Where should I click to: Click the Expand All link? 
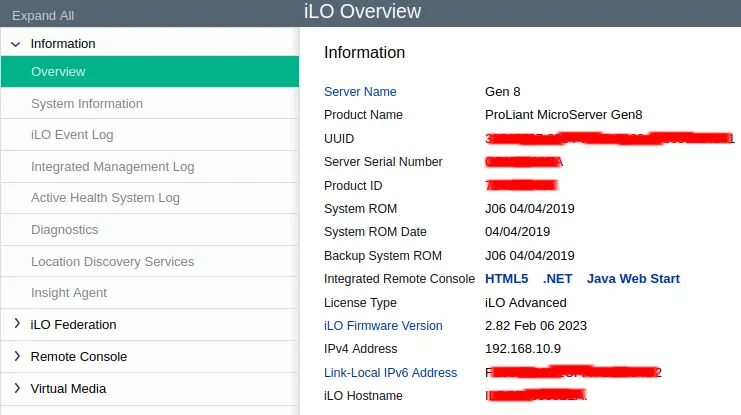pyautogui.click(x=43, y=16)
